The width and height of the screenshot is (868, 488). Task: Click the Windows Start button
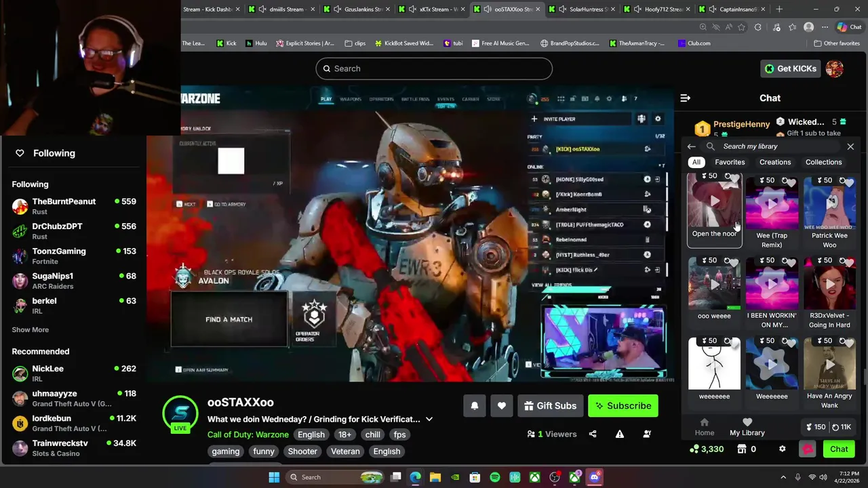274,477
